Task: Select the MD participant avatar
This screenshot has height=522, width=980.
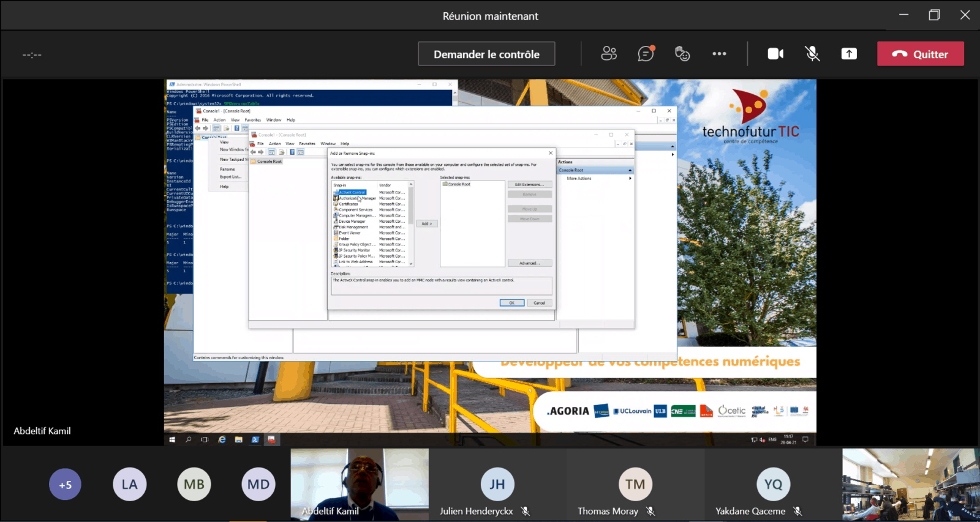Action: [x=258, y=485]
